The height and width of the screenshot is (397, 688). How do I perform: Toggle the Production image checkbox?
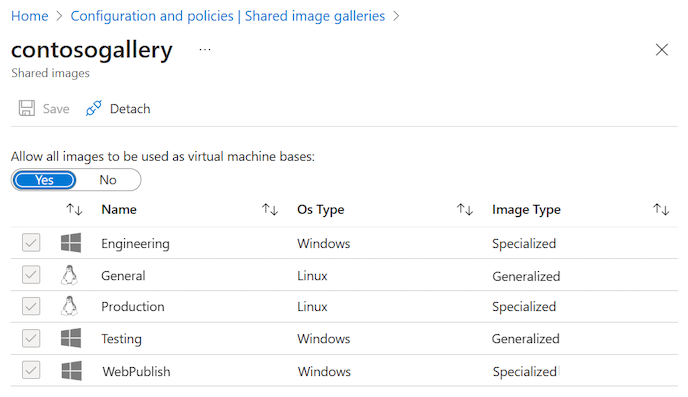click(x=31, y=306)
